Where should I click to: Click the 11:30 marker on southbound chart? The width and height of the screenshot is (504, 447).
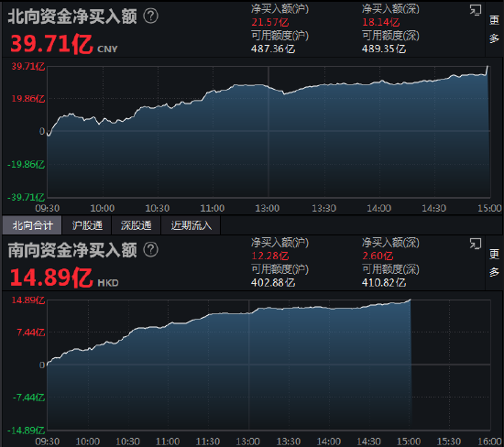pyautogui.click(x=208, y=442)
